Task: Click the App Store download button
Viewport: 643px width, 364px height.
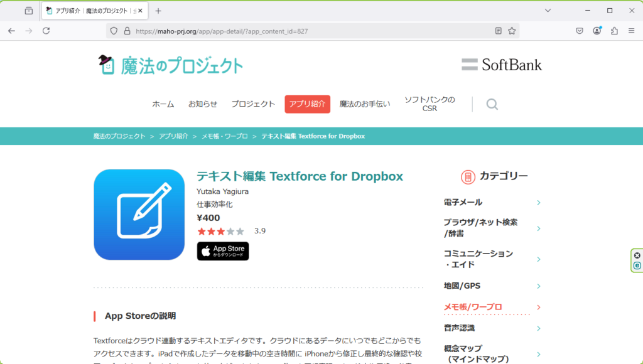Action: tap(223, 251)
